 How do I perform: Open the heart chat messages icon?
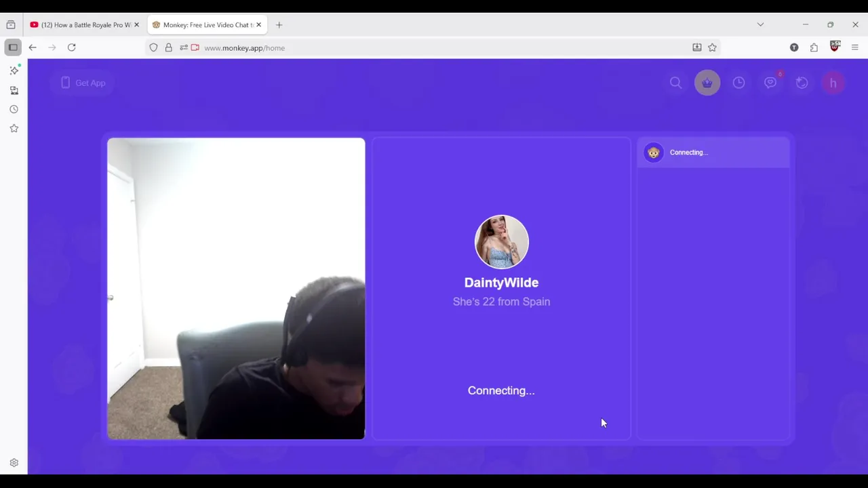coord(770,83)
